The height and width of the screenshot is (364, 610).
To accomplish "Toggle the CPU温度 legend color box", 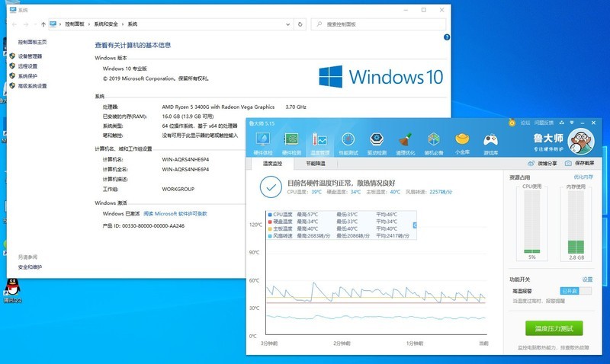I will tap(270, 215).
